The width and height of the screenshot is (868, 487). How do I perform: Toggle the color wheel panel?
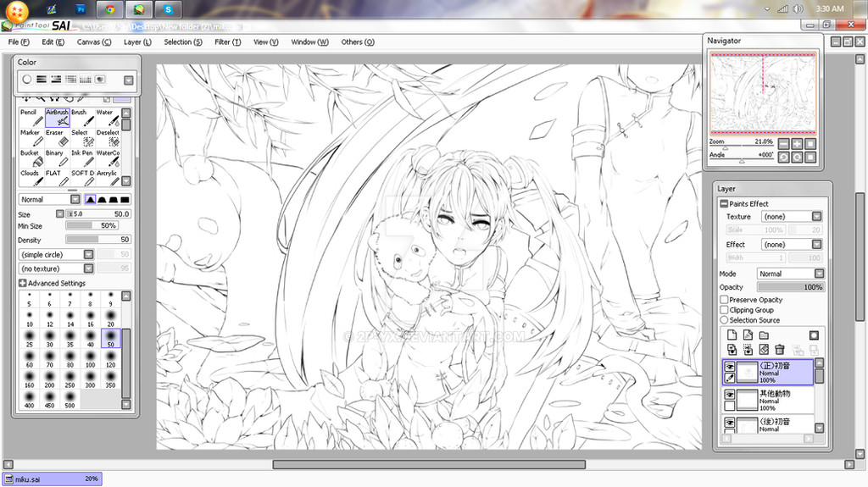click(26, 80)
